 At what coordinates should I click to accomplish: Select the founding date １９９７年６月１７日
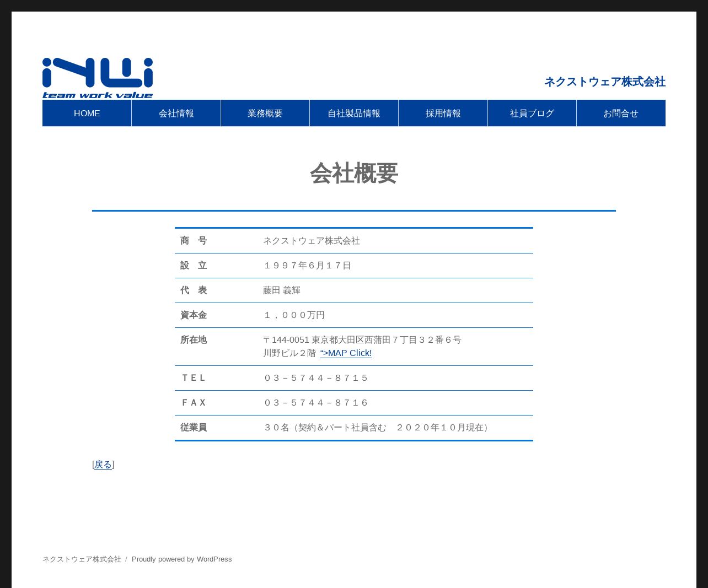(x=307, y=266)
